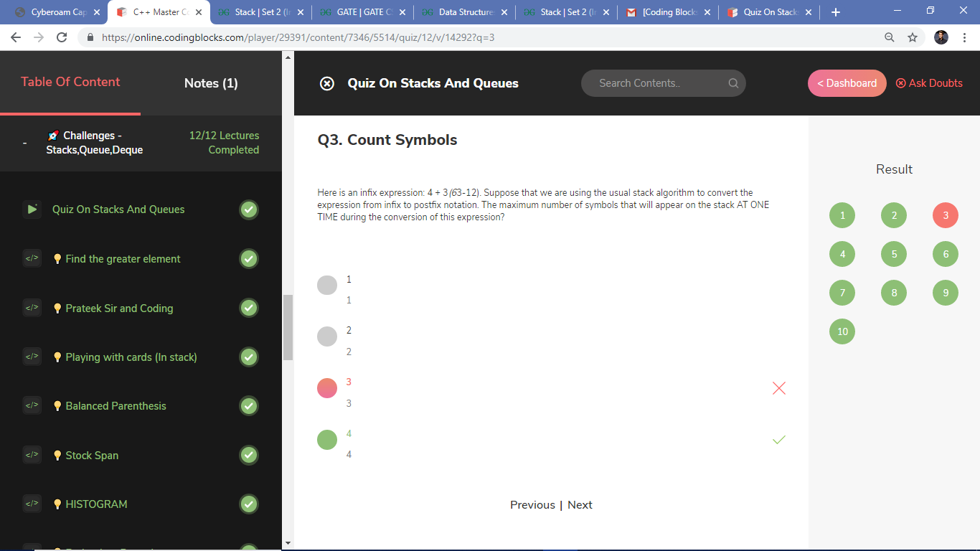
Task: Collapse the Challenges - Stacks, Queue, Deque section
Action: pyautogui.click(x=24, y=143)
